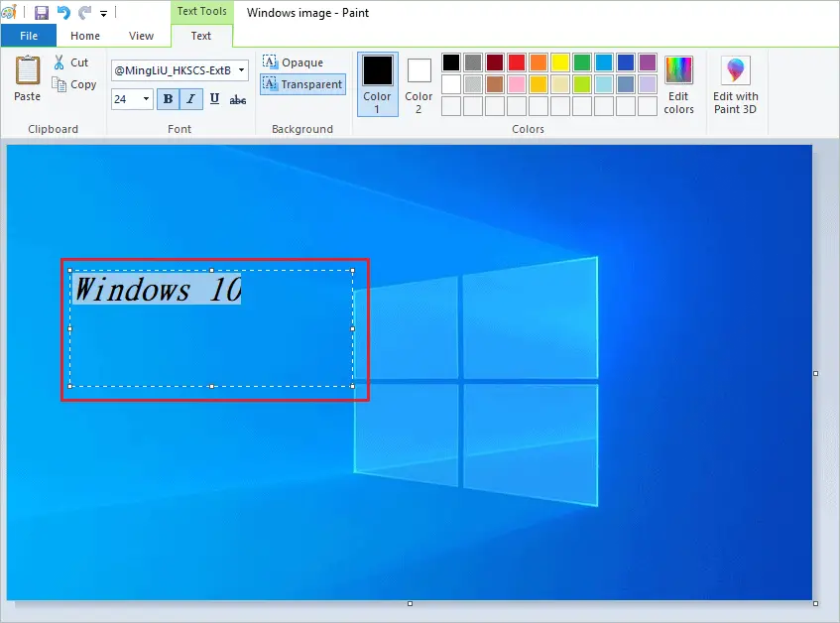Image resolution: width=840 pixels, height=623 pixels.
Task: Undo the last action
Action: coord(63,12)
